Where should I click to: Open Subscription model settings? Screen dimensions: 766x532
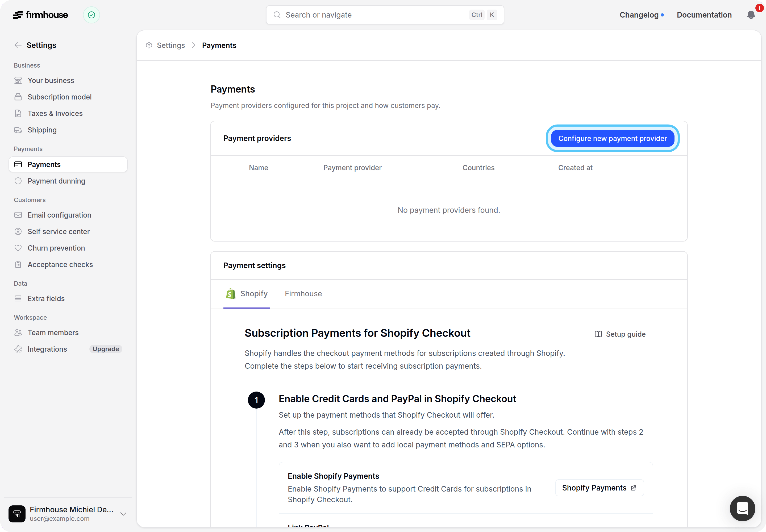tap(68, 97)
